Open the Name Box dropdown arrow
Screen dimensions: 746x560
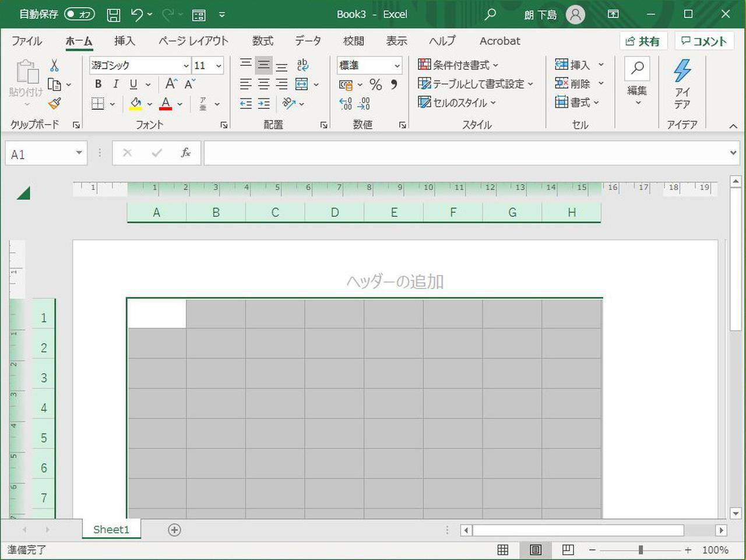pyautogui.click(x=79, y=153)
